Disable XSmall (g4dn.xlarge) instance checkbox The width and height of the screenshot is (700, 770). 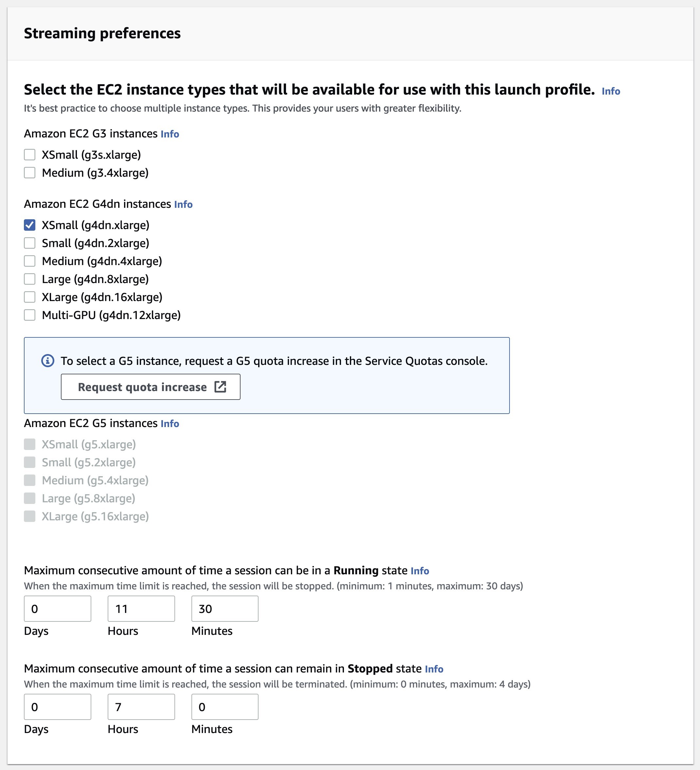coord(29,224)
